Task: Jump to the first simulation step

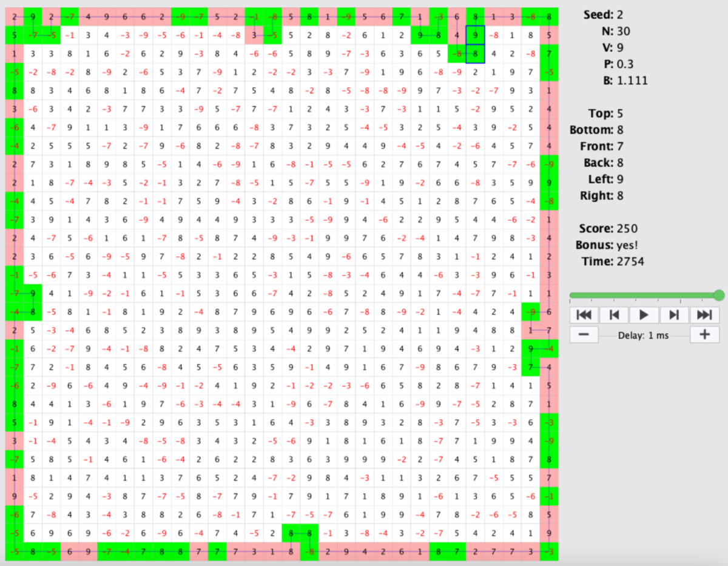Action: 584,314
